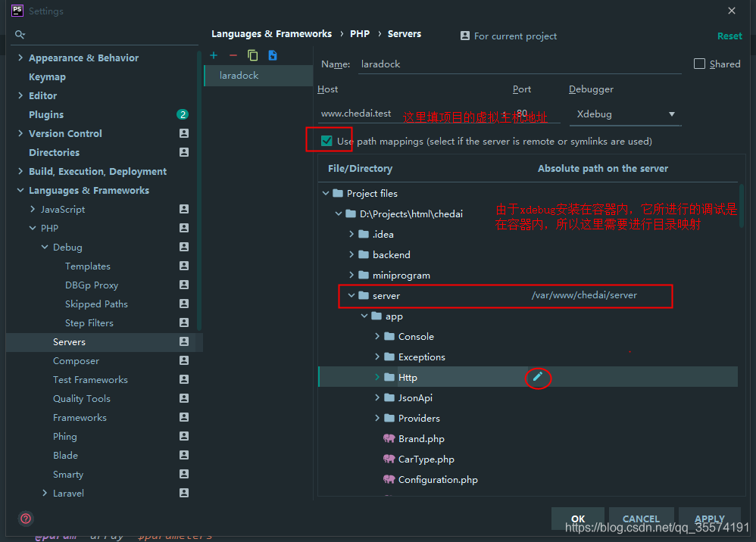The image size is (756, 542).
Task: Open the Debugger Xdebug dropdown
Action: pos(626,114)
